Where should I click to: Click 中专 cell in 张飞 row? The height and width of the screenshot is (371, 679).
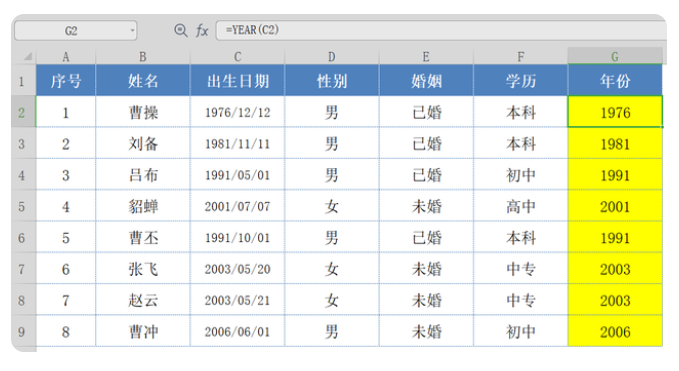(521, 269)
